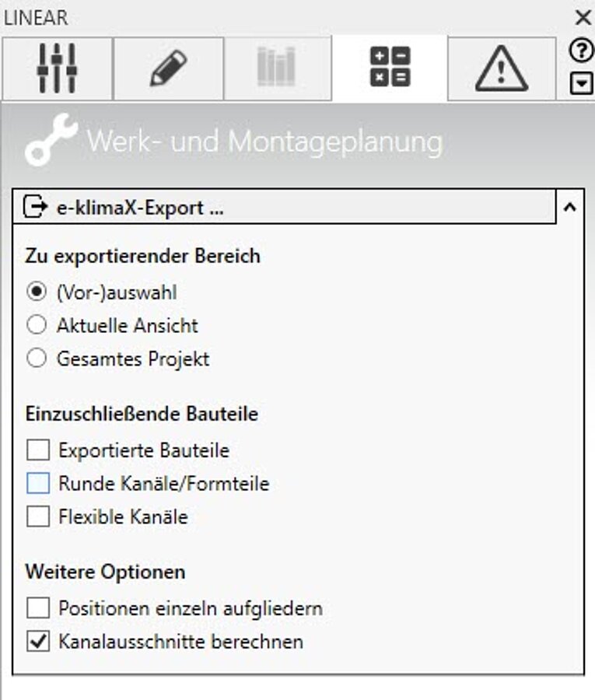Viewport: 595px width, 700px height.
Task: Open the greyed library books tab icon
Action: pyautogui.click(x=277, y=68)
